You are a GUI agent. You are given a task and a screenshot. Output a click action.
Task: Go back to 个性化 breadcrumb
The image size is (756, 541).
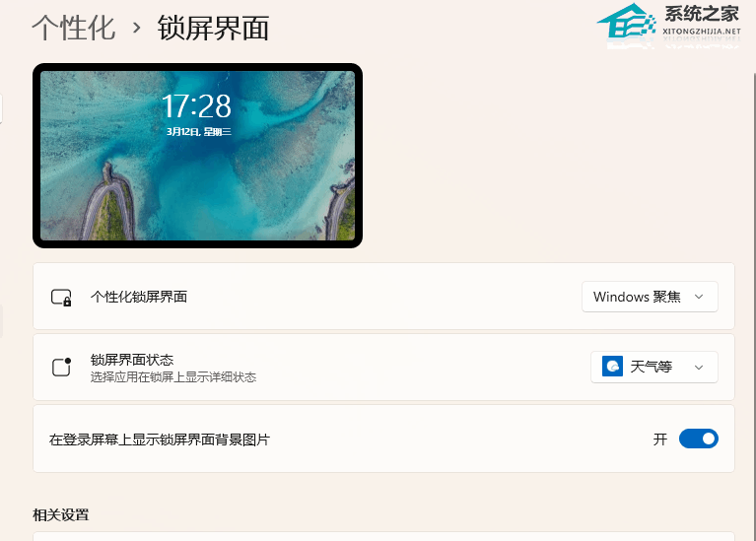point(74,28)
